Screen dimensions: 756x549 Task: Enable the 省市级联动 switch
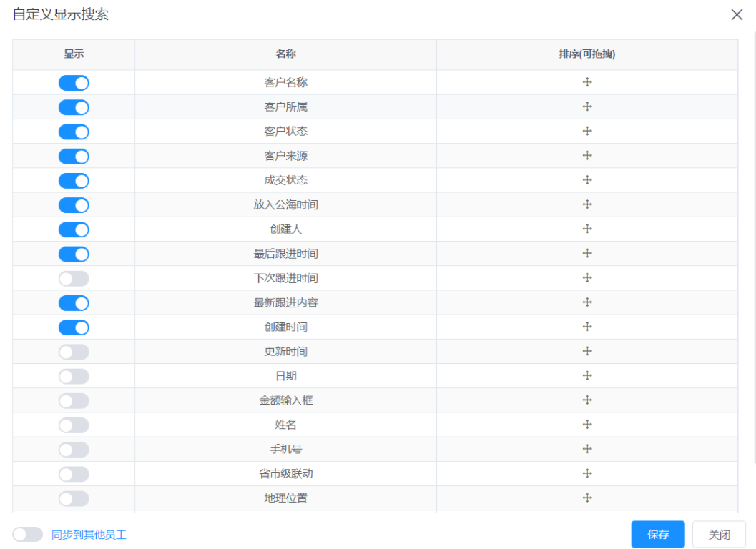(74, 473)
